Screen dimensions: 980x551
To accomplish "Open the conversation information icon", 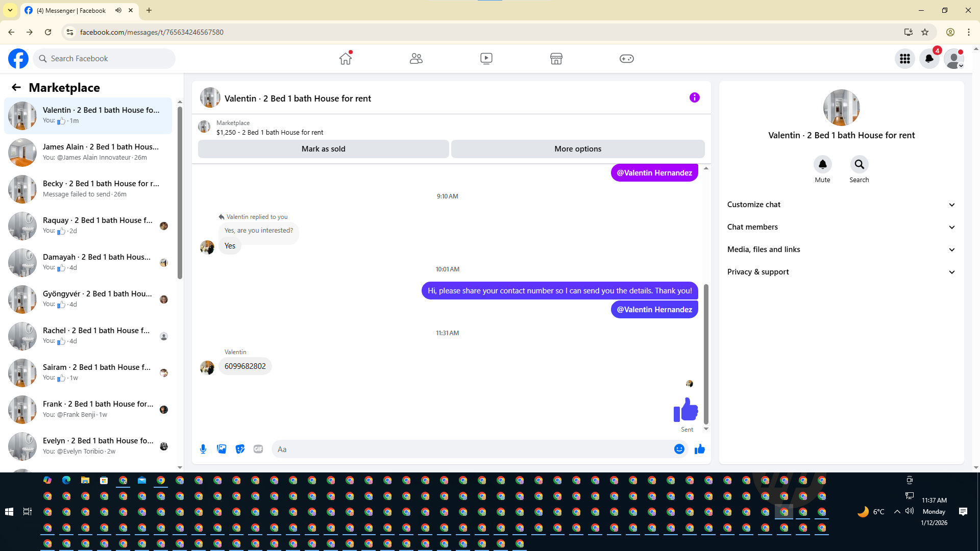I will tap(694, 97).
